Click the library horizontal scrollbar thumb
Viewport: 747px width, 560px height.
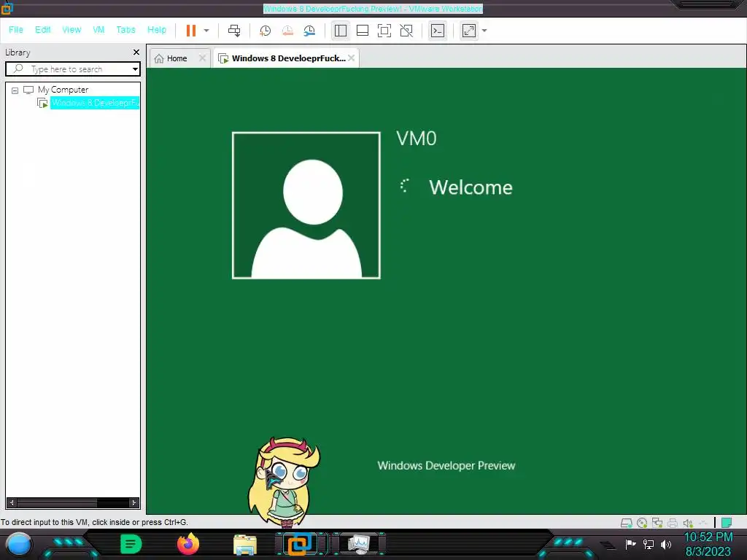pyautogui.click(x=57, y=502)
